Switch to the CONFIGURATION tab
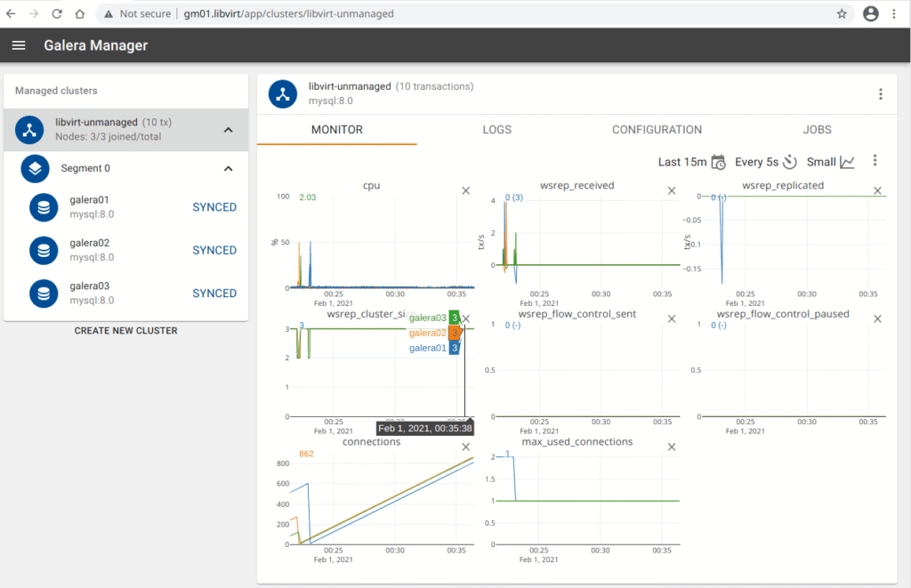The image size is (911, 588). coord(657,130)
